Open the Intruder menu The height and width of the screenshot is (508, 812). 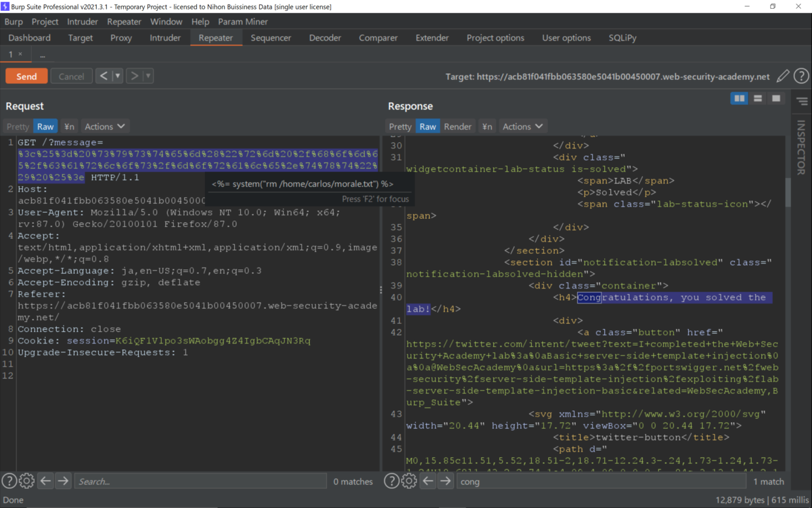pos(83,22)
